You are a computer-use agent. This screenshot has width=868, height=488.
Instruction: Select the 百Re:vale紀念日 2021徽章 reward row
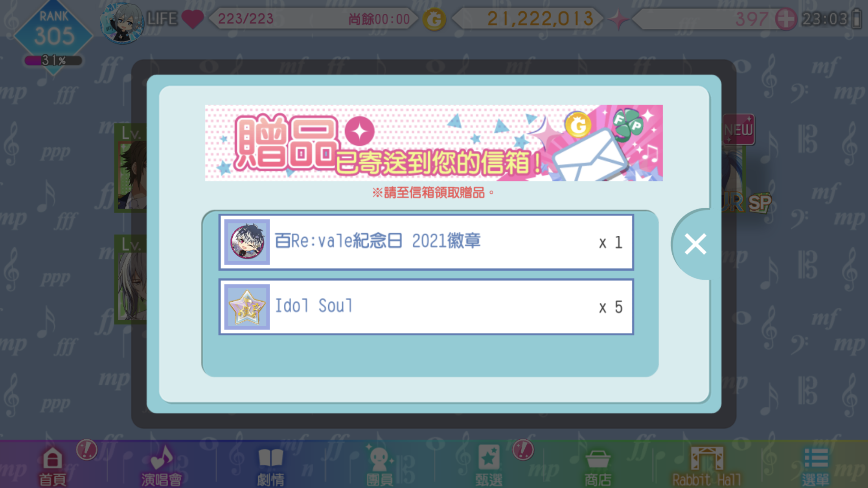point(426,242)
